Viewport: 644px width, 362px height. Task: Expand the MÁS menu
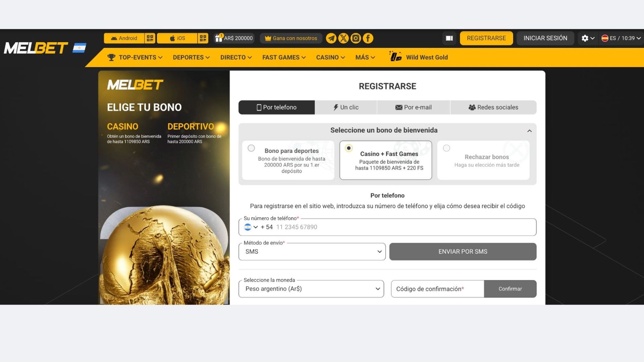click(365, 57)
